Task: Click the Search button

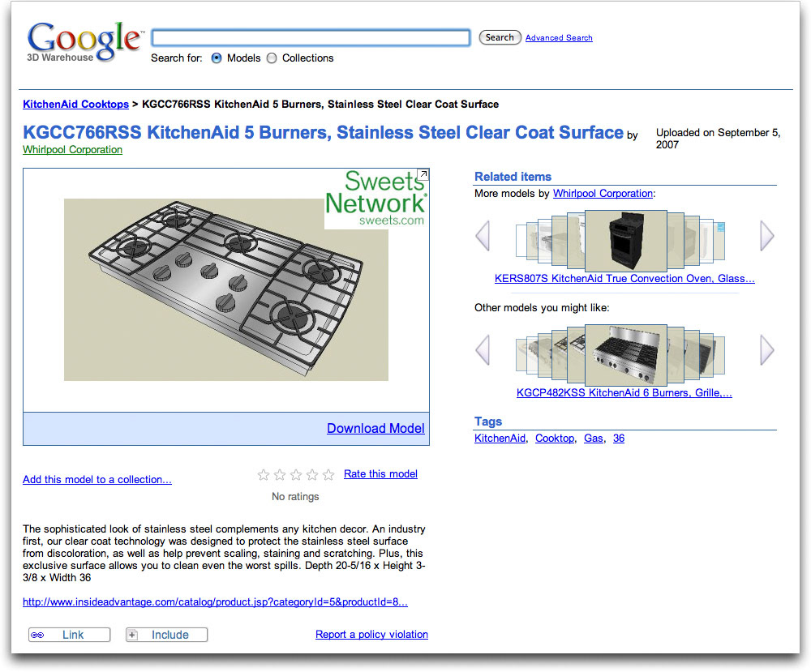Action: pos(500,37)
